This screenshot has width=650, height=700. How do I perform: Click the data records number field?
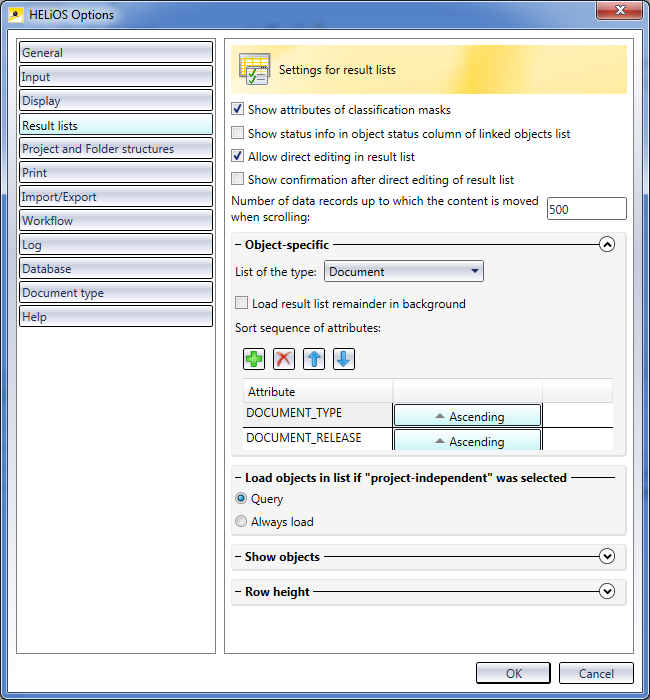pyautogui.click(x=587, y=208)
